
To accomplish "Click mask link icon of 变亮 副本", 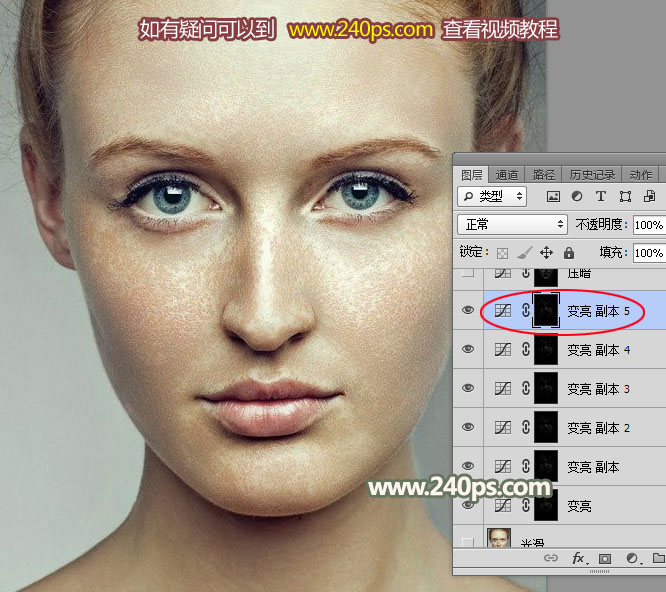I will coord(526,466).
